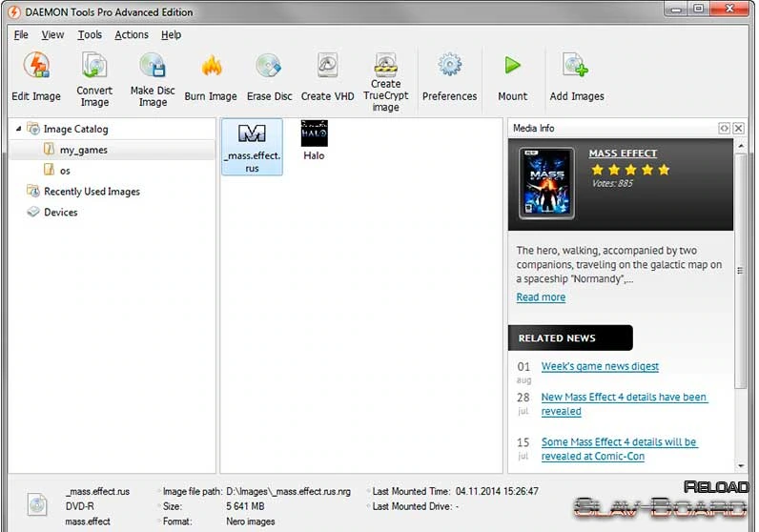Click the disc icon in status bar
The image size is (759, 532).
[37, 506]
